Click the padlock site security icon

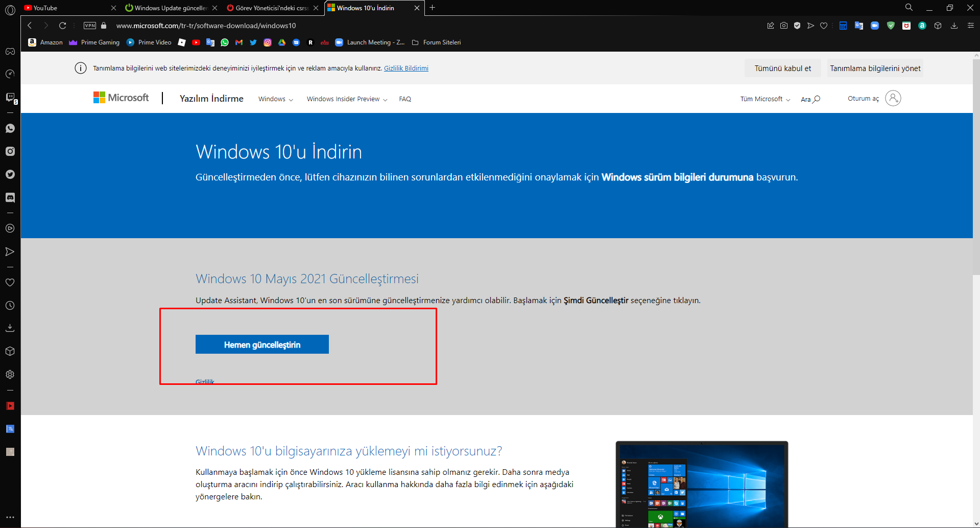(x=104, y=26)
